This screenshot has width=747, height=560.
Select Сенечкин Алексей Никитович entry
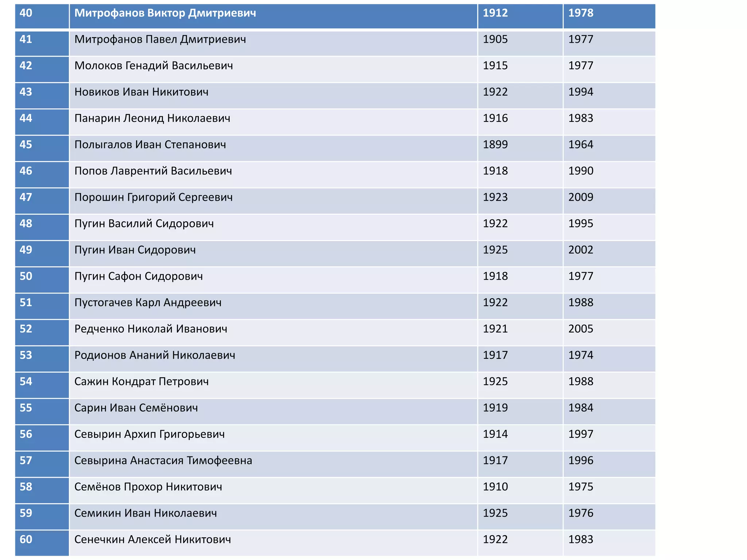pos(152,540)
